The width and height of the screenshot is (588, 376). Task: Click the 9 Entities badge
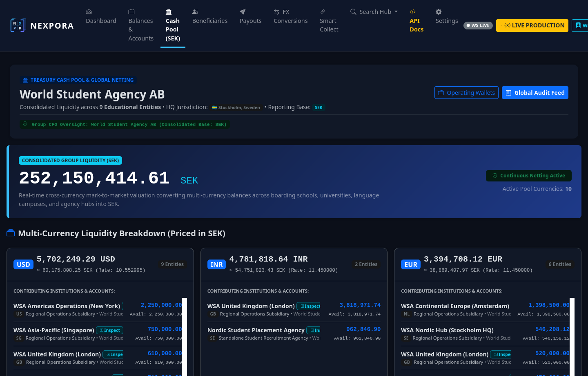[172, 264]
